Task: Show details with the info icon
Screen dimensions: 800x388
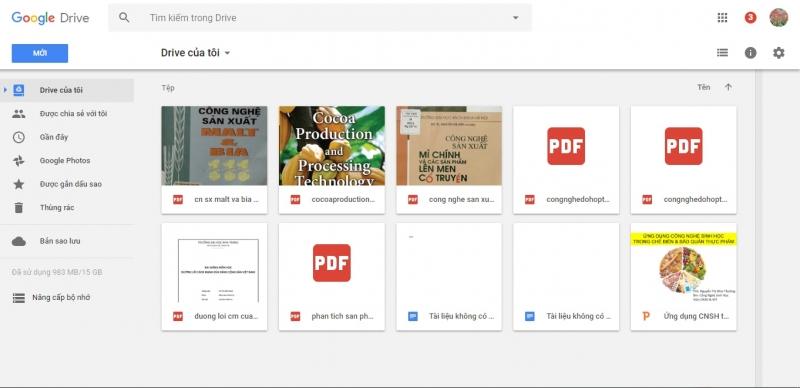Action: [751, 53]
